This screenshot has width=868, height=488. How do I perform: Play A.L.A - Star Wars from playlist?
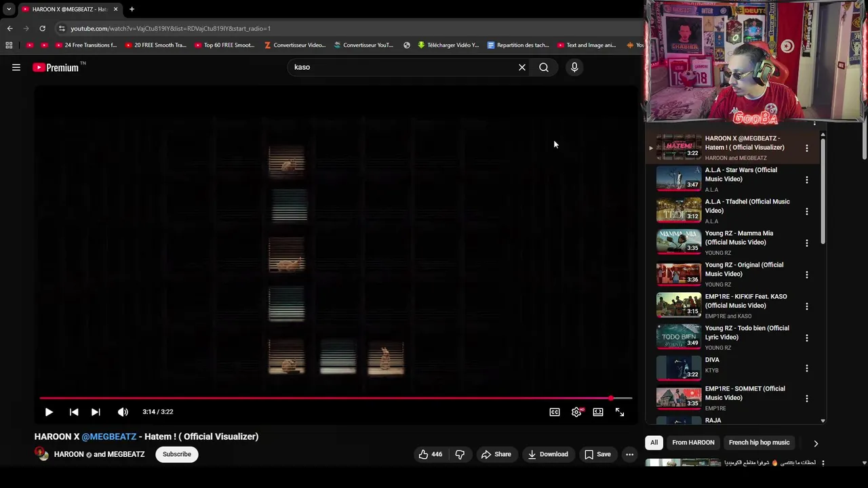[x=679, y=179]
